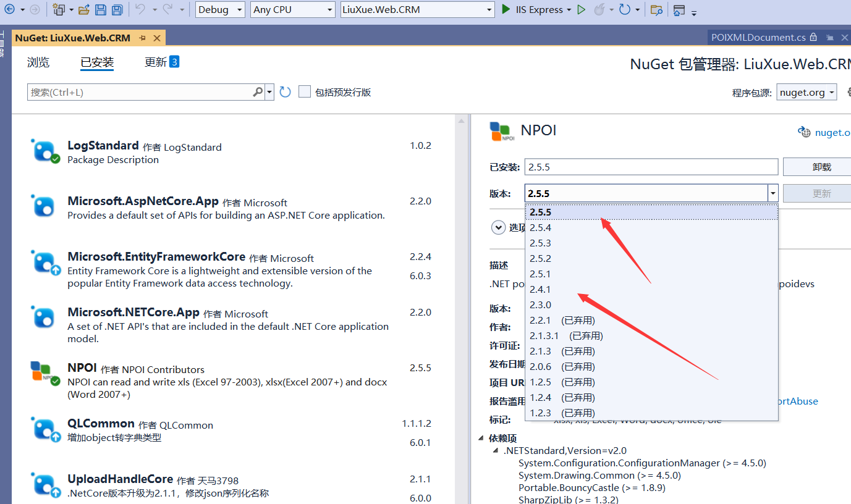Choose version 2.3.0 from the list
The image size is (851, 504).
(651, 304)
